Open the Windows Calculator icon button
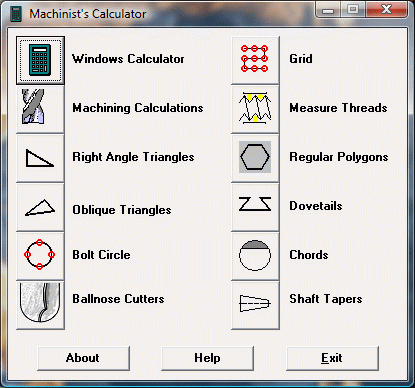 [x=40, y=60]
